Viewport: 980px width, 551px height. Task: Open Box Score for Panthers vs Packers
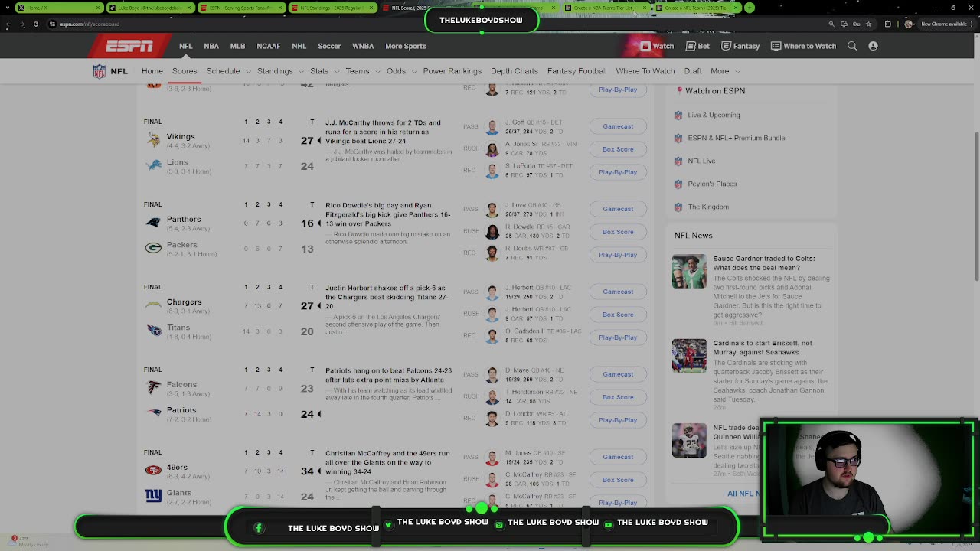point(618,232)
